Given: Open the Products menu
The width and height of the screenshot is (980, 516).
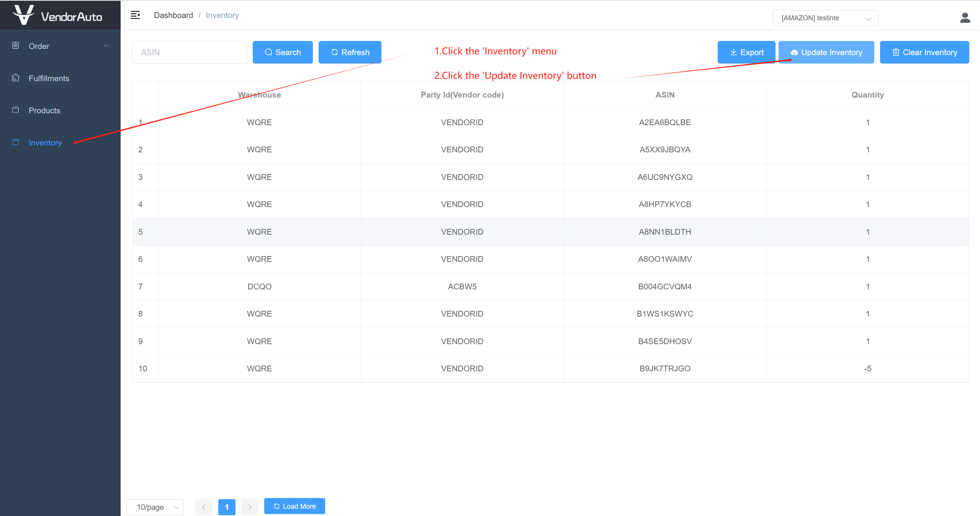Looking at the screenshot, I should click(x=44, y=110).
